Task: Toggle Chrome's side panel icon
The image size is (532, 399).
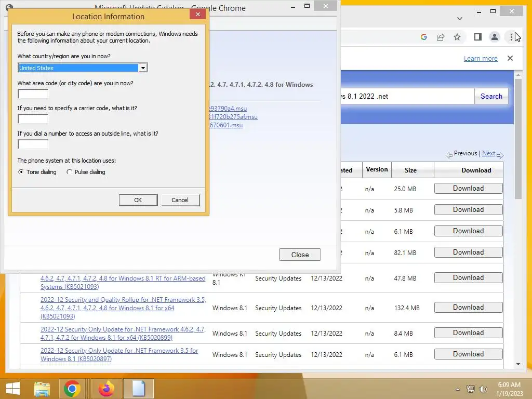Action: (x=478, y=37)
